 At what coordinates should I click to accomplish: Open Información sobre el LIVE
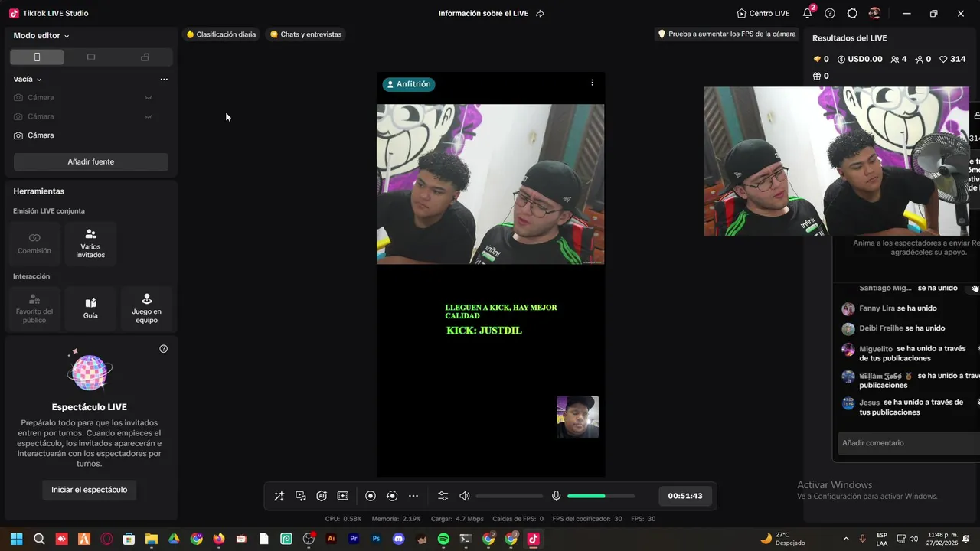(x=483, y=14)
